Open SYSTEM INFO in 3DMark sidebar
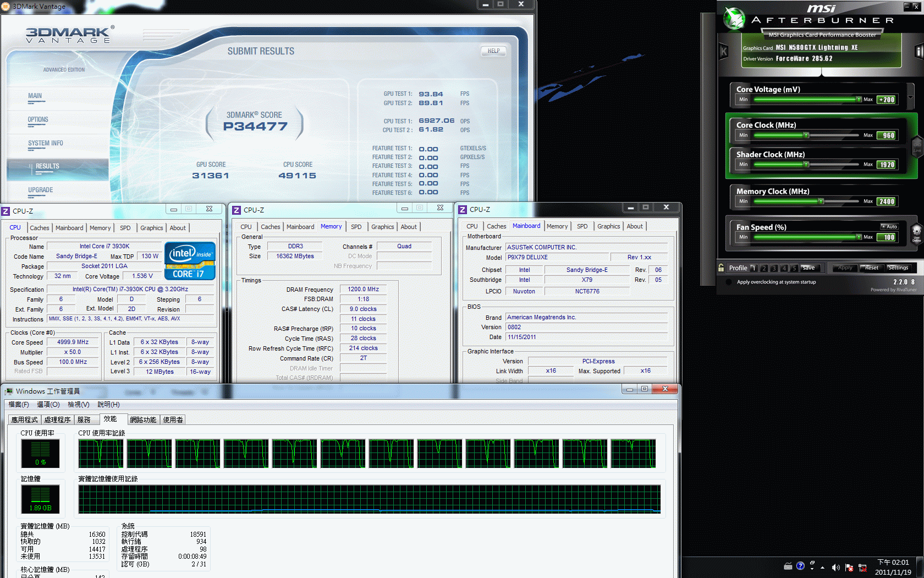The width and height of the screenshot is (924, 578). pos(46,143)
